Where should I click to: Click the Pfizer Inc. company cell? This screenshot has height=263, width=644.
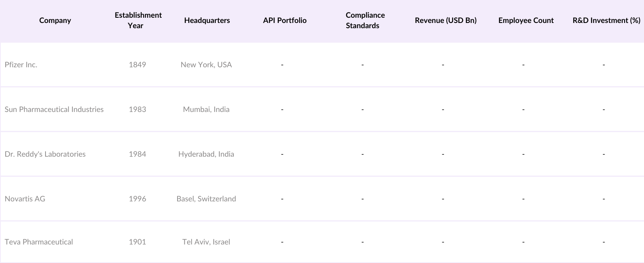pyautogui.click(x=21, y=65)
